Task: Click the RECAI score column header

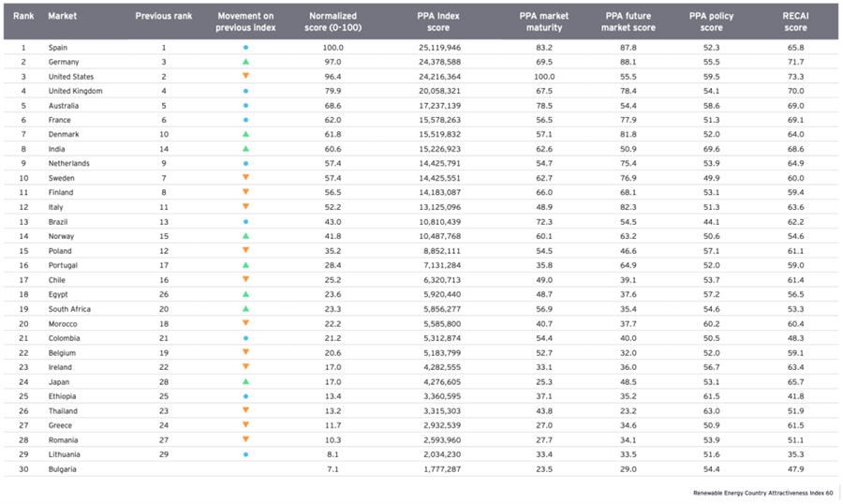Action: pos(795,22)
